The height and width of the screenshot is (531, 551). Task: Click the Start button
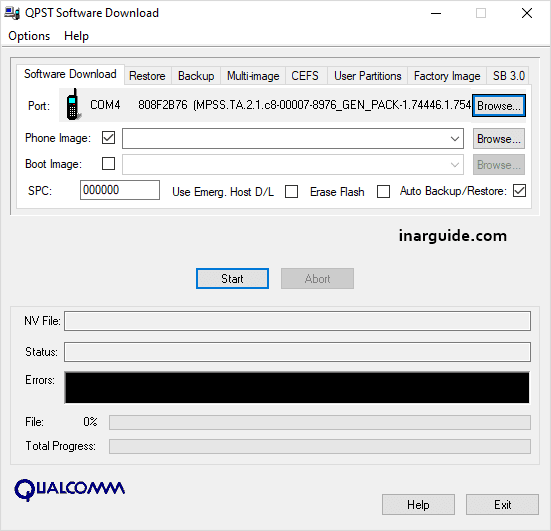[x=232, y=279]
